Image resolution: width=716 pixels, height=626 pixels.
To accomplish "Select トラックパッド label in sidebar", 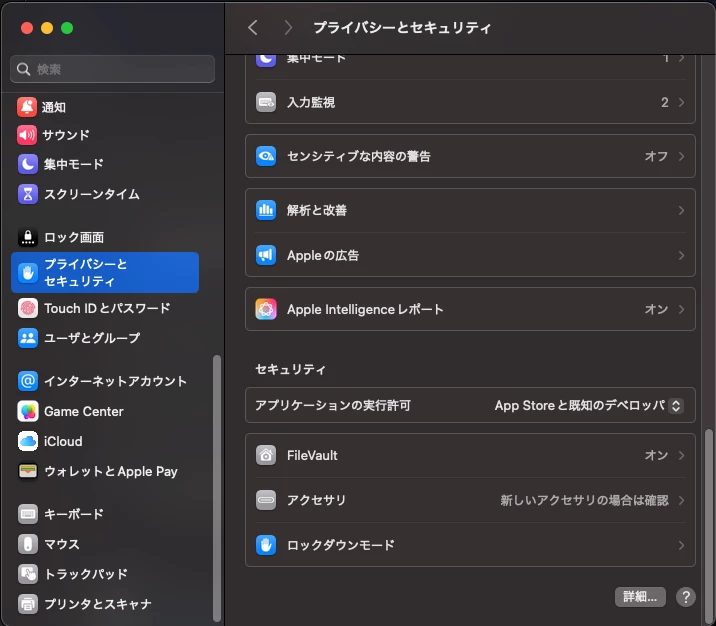I will click(x=86, y=574).
